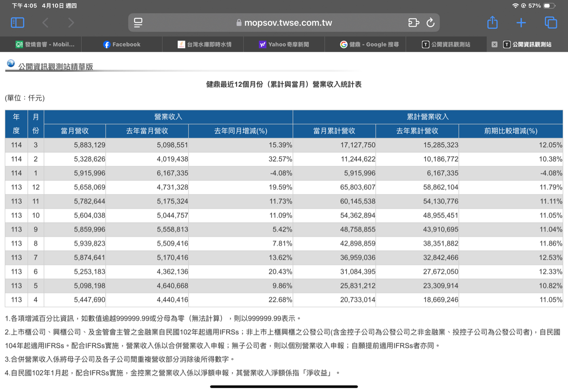Image resolution: width=568 pixels, height=392 pixels.
Task: Show the tab overview
Action: pyautogui.click(x=551, y=23)
